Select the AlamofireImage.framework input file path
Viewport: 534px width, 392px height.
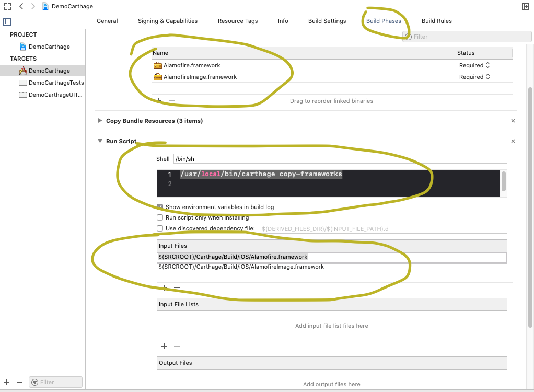241,267
